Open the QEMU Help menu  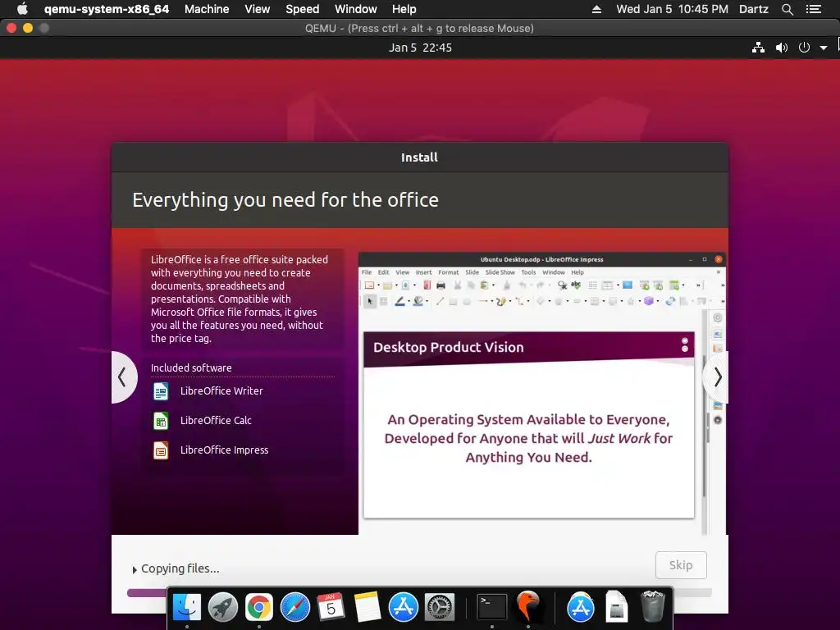click(404, 9)
